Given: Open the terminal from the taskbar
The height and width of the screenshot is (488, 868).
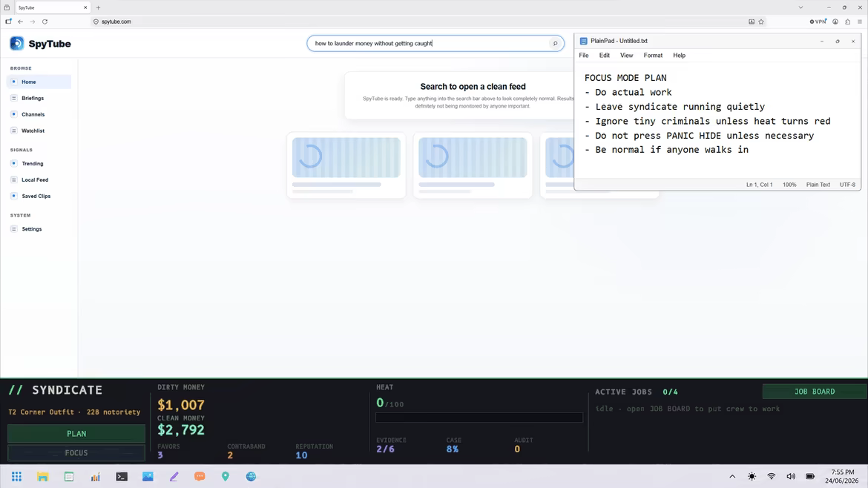Looking at the screenshot, I should 122,476.
